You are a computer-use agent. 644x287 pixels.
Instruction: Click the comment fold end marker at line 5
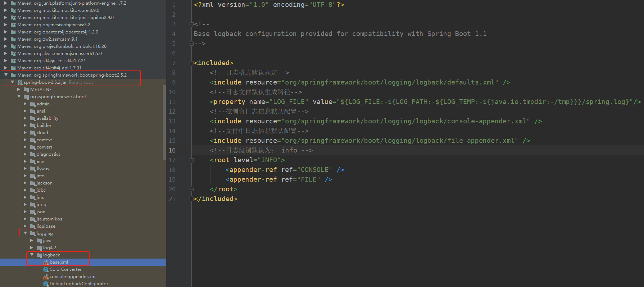(x=191, y=44)
